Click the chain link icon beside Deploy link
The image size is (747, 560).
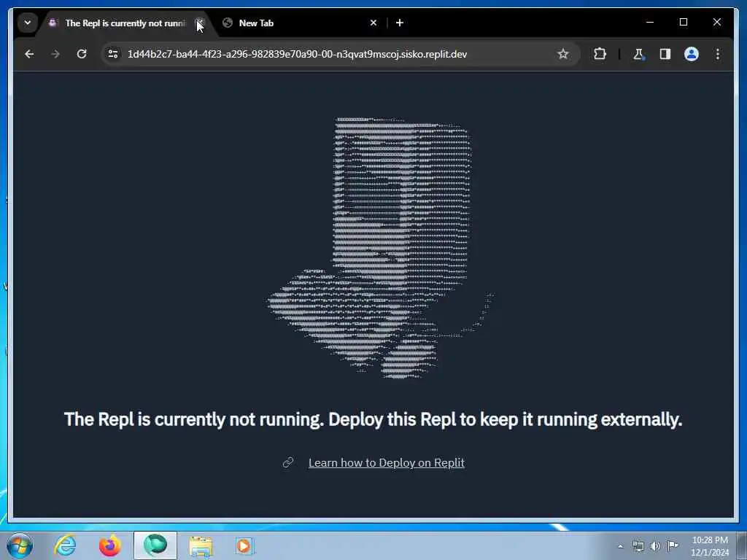(x=287, y=463)
